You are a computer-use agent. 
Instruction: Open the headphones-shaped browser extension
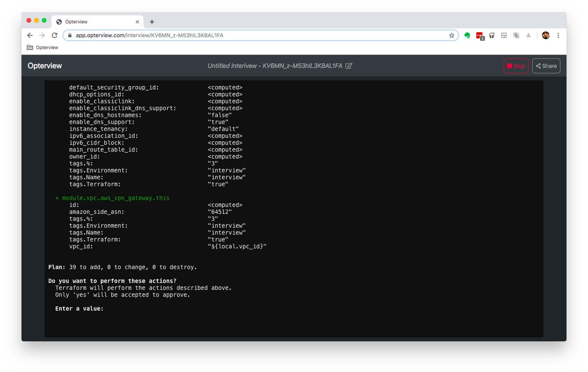click(491, 35)
